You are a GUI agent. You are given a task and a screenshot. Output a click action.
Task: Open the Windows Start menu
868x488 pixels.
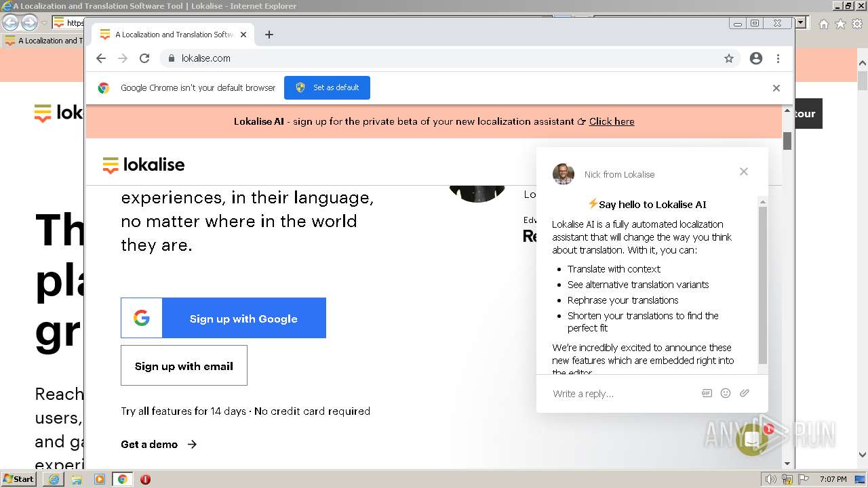pyautogui.click(x=18, y=479)
